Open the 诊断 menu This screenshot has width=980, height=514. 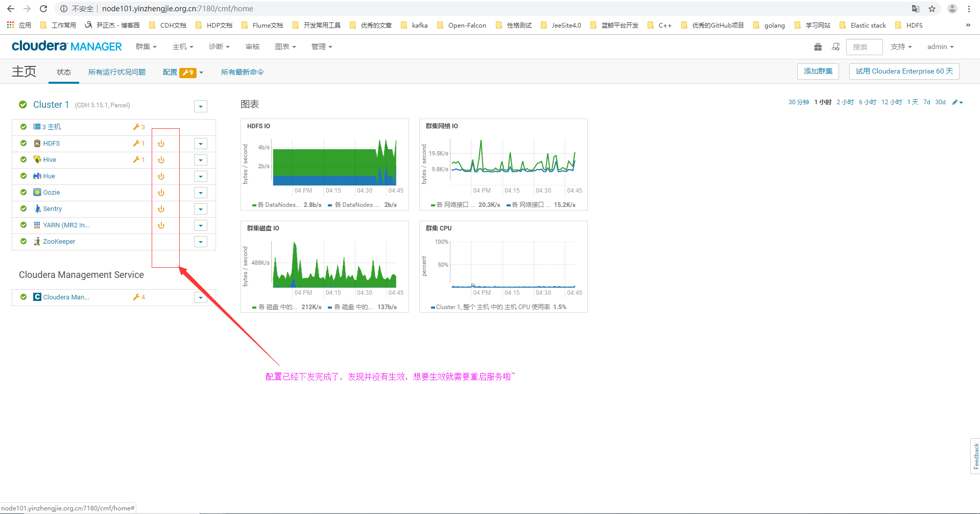219,46
